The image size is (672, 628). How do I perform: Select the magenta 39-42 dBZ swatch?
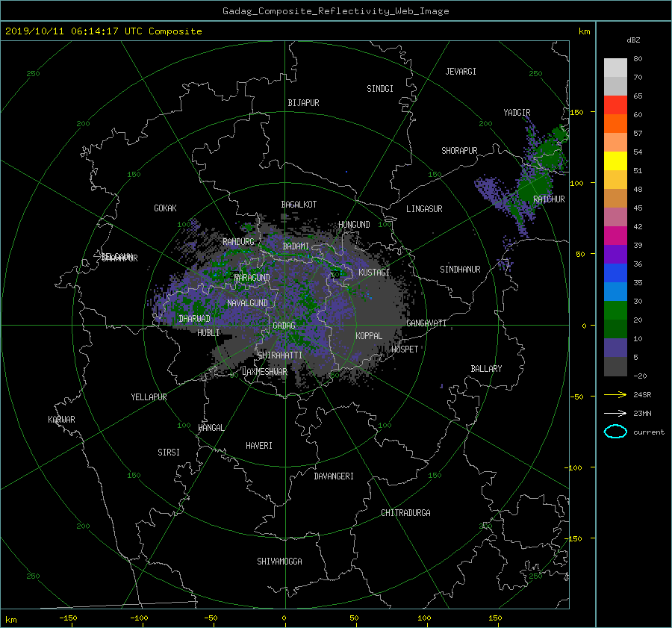615,235
